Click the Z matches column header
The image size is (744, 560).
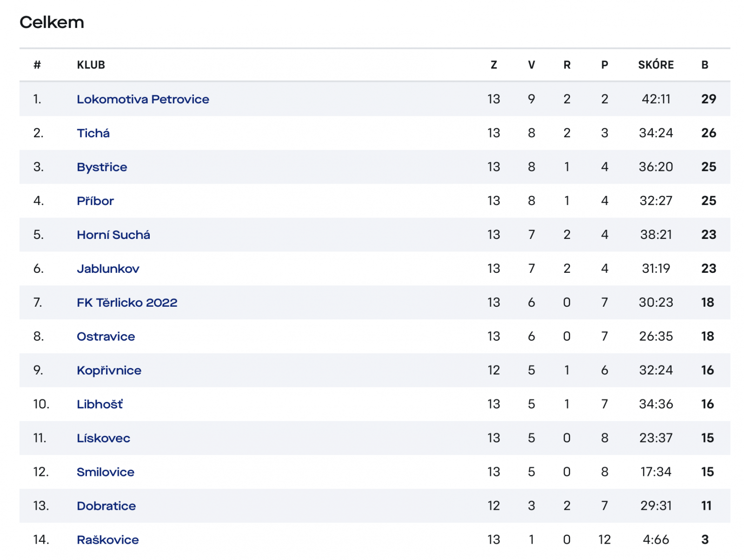pyautogui.click(x=494, y=65)
